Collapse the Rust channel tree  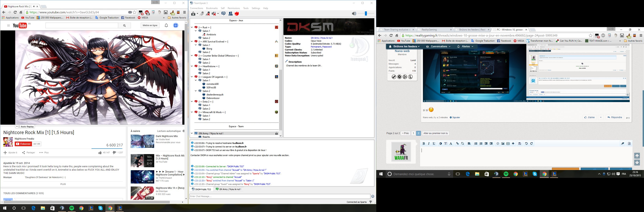192,27
